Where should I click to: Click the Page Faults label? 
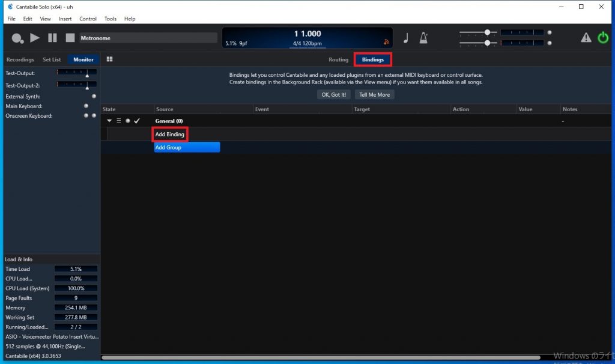click(19, 298)
